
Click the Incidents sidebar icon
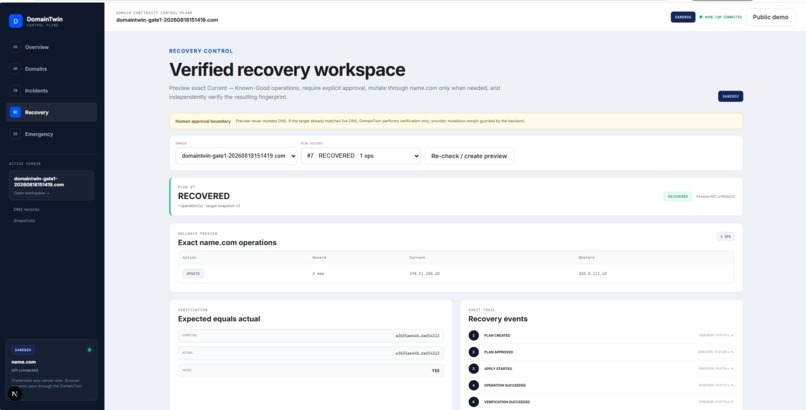pos(15,90)
